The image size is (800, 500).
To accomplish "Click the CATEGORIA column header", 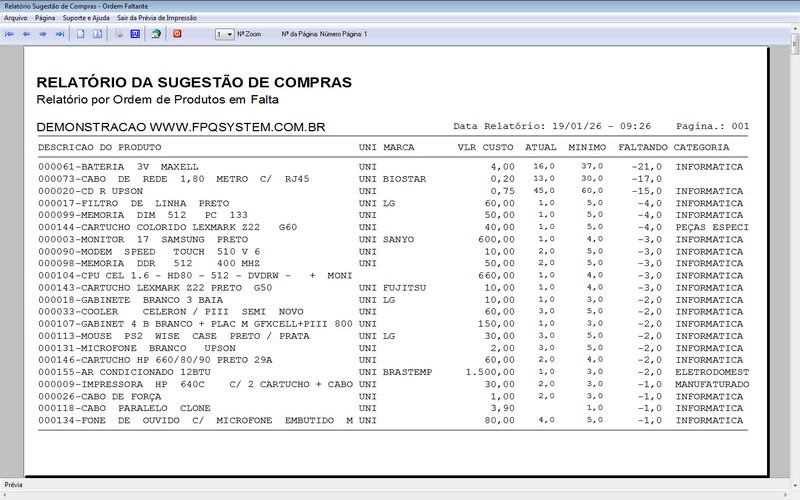I will (701, 147).
